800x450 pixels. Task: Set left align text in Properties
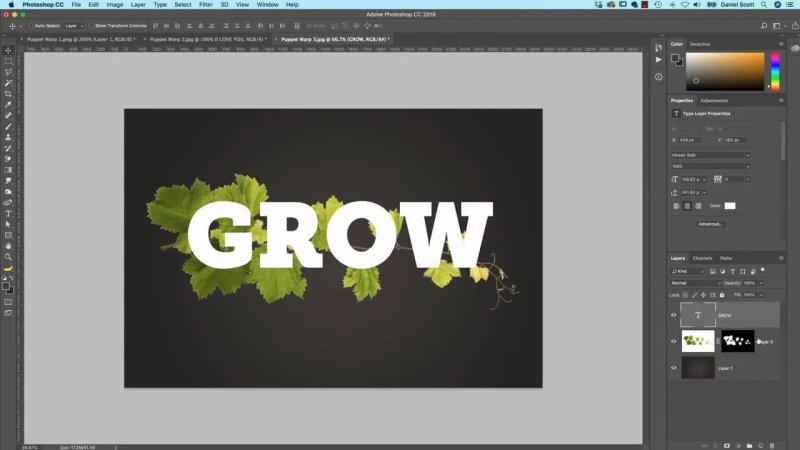tap(677, 206)
